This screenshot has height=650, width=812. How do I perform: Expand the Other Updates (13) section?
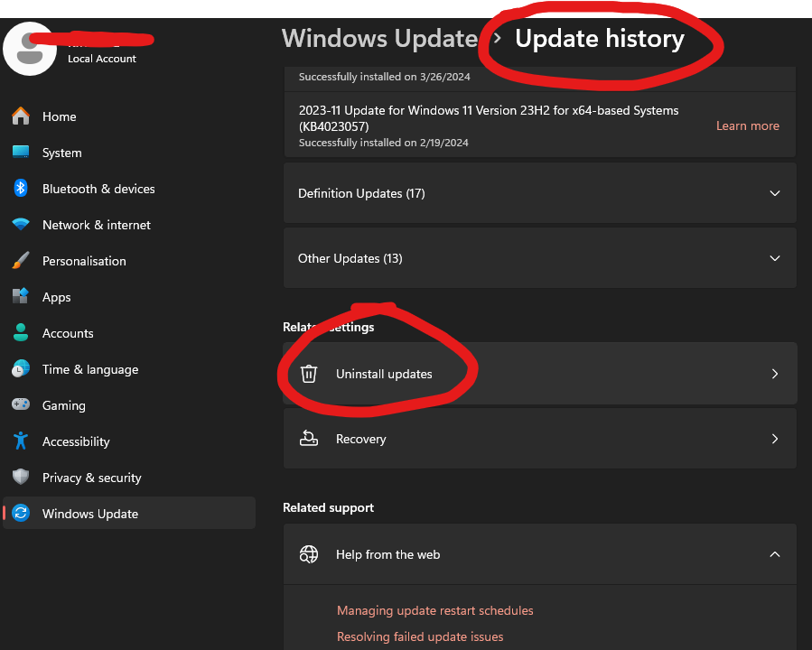[539, 258]
